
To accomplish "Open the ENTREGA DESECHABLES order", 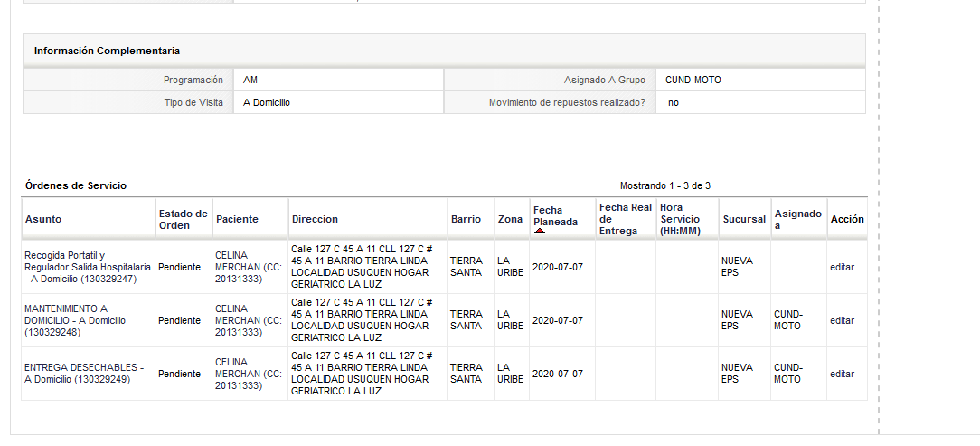I will pos(84,374).
